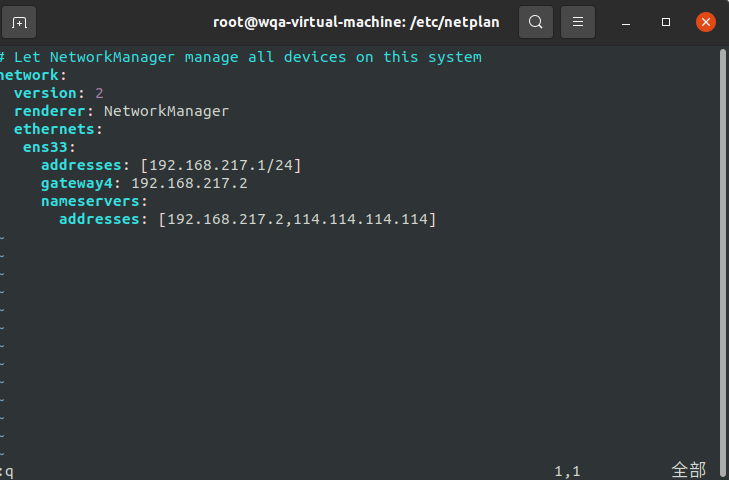Open the hamburger menu
The height and width of the screenshot is (480, 729).
tap(578, 22)
